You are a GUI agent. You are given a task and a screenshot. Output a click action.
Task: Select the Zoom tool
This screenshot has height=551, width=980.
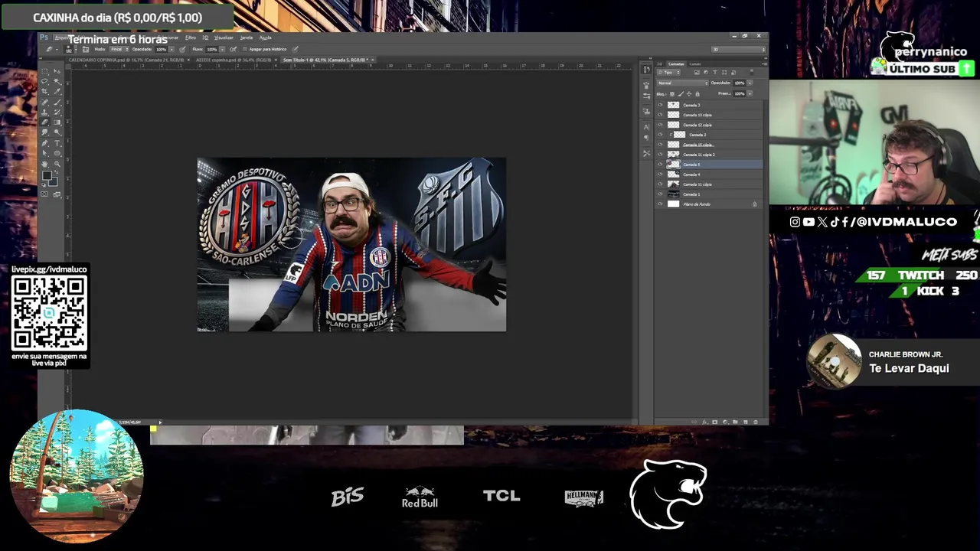pos(57,164)
